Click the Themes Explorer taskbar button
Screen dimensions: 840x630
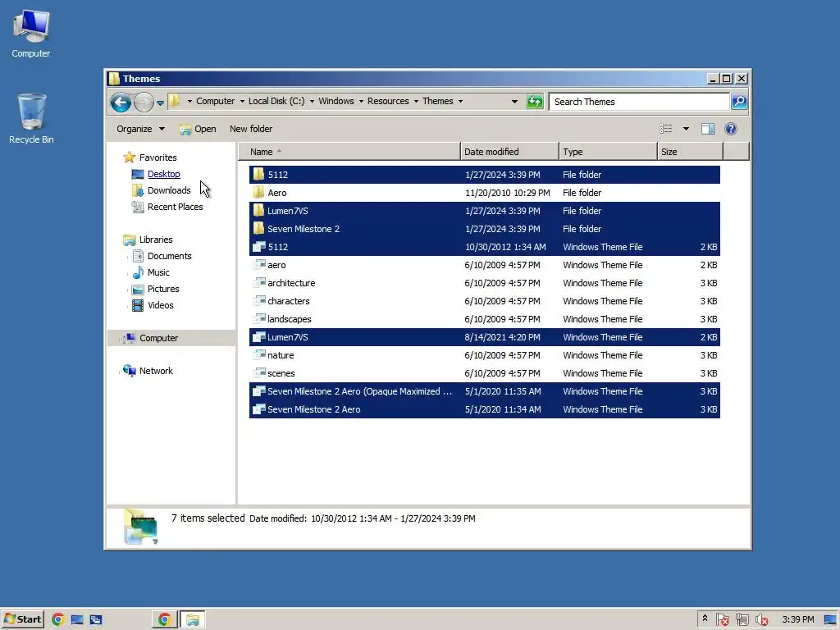click(x=192, y=619)
